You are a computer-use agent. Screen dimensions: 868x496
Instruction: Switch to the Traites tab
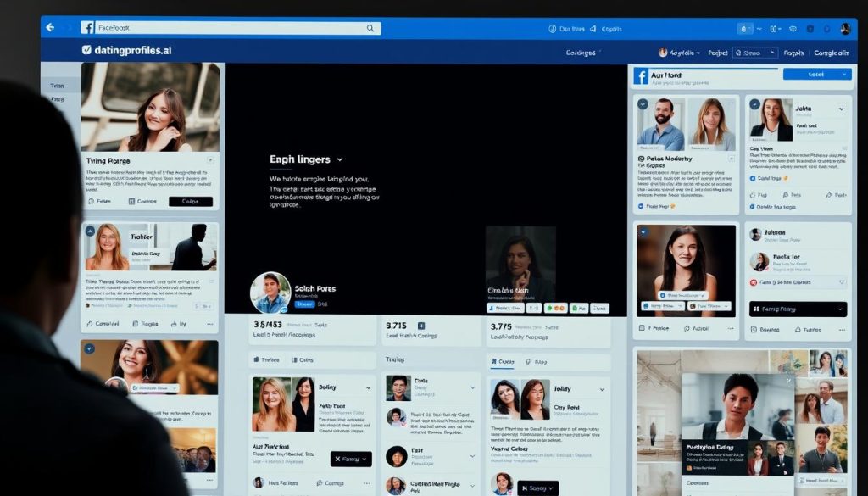pos(266,359)
